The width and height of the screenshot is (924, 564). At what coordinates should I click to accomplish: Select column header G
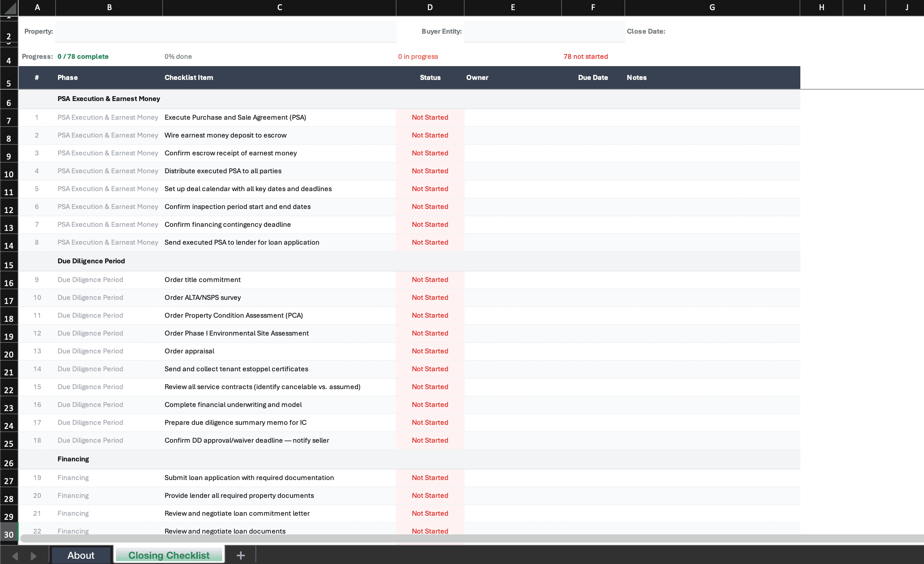click(x=712, y=8)
